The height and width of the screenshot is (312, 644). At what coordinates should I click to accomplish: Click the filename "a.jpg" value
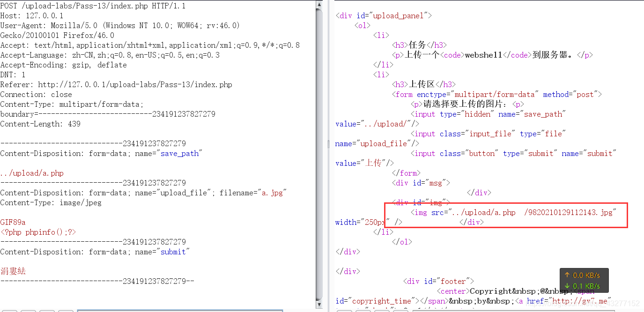272,193
